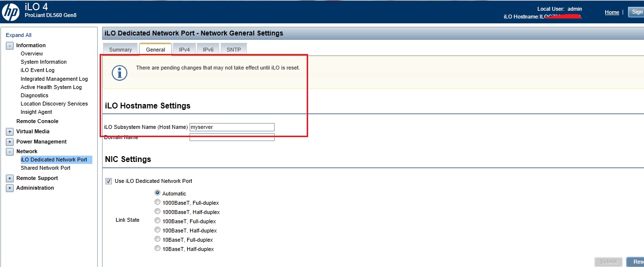Open Shared Network Port page
The width and height of the screenshot is (644, 267).
click(x=45, y=168)
